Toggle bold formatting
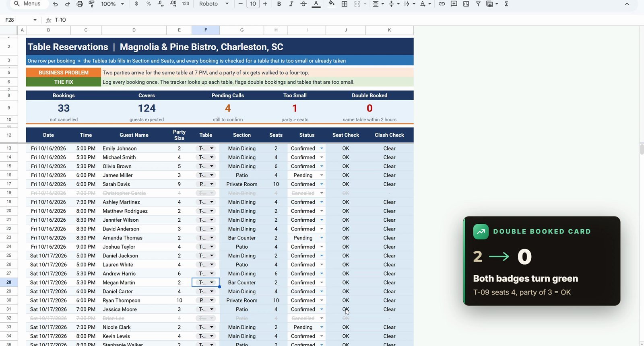644x346 pixels. click(279, 4)
